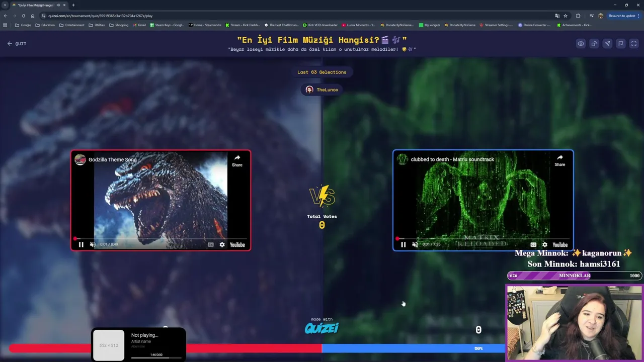Screen dimensions: 644x362
Task: Open the Entertainment bookmarks folder
Action: [72, 25]
